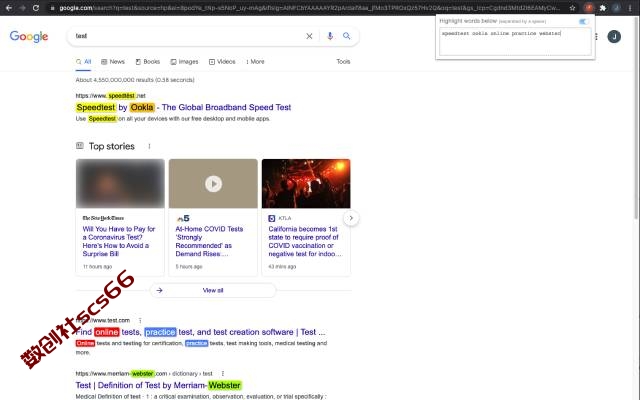This screenshot has width=640, height=400.
Task: Open the Google account avatar J
Action: 614,37
